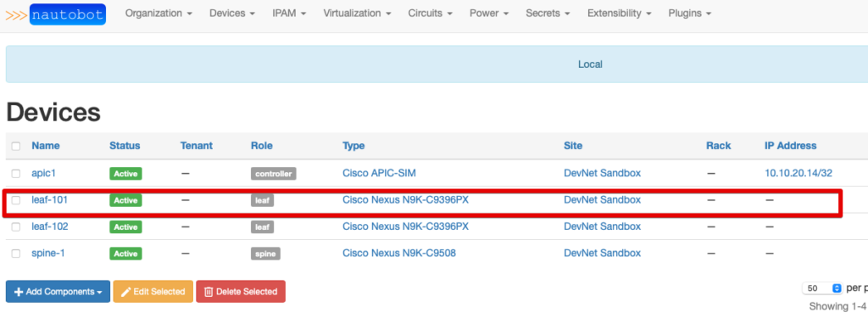Click the nautobot logo
868x335 pixels.
point(56,14)
